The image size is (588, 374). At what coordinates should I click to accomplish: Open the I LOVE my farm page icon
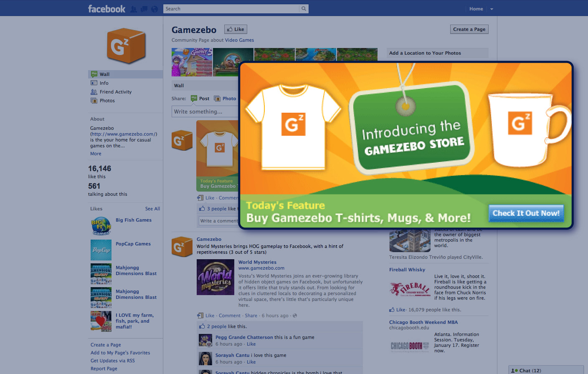[x=101, y=321]
